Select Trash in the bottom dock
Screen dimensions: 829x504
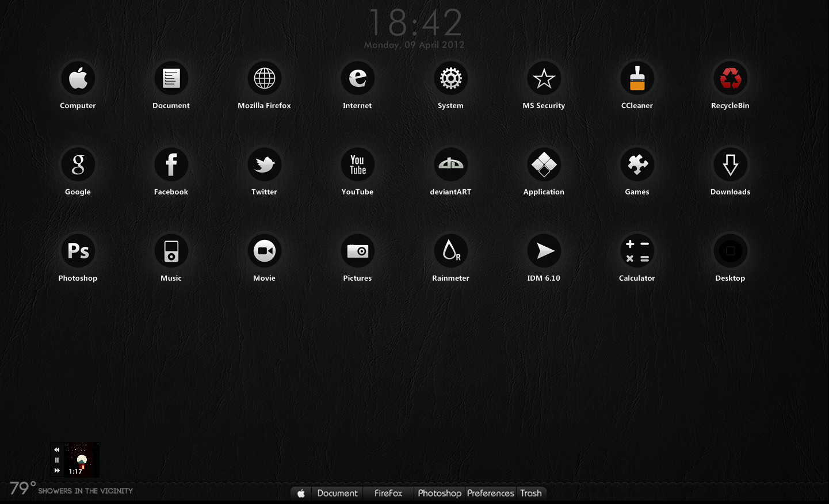tap(530, 493)
